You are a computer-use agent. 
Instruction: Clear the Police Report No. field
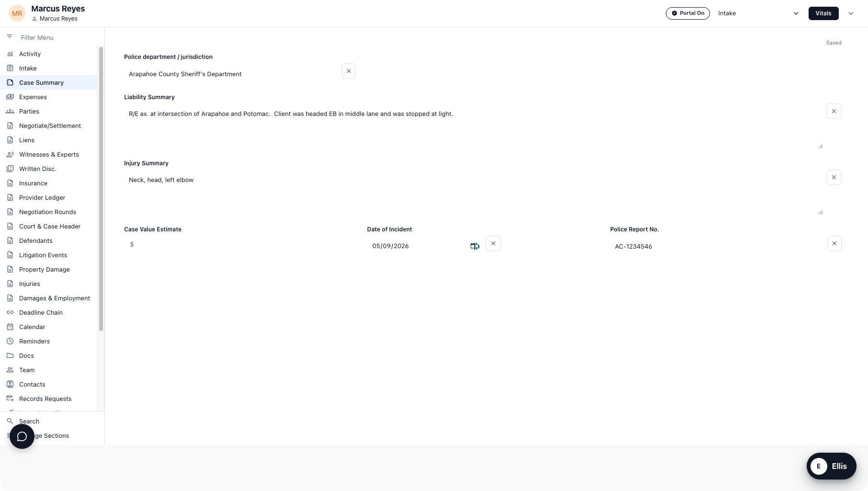(834, 243)
